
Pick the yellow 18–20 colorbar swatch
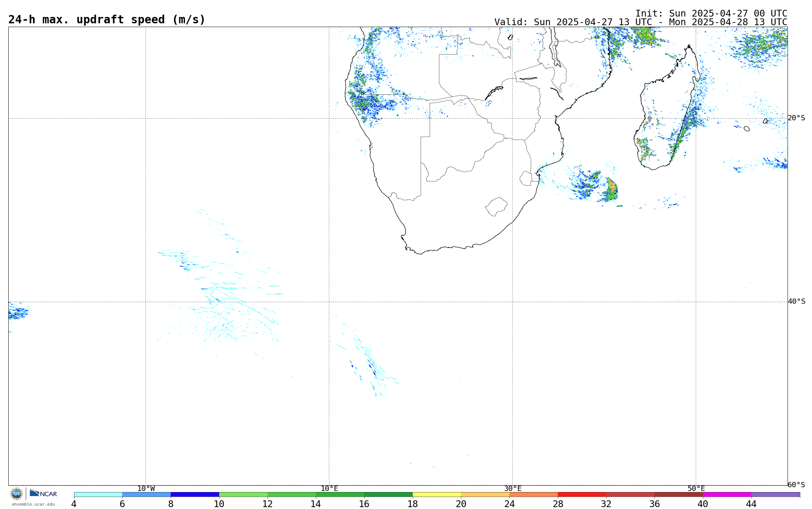(437, 495)
